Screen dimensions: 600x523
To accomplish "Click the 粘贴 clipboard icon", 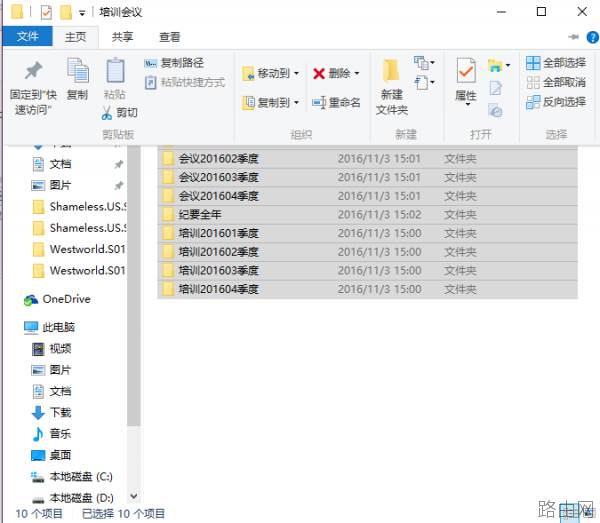I will point(115,71).
